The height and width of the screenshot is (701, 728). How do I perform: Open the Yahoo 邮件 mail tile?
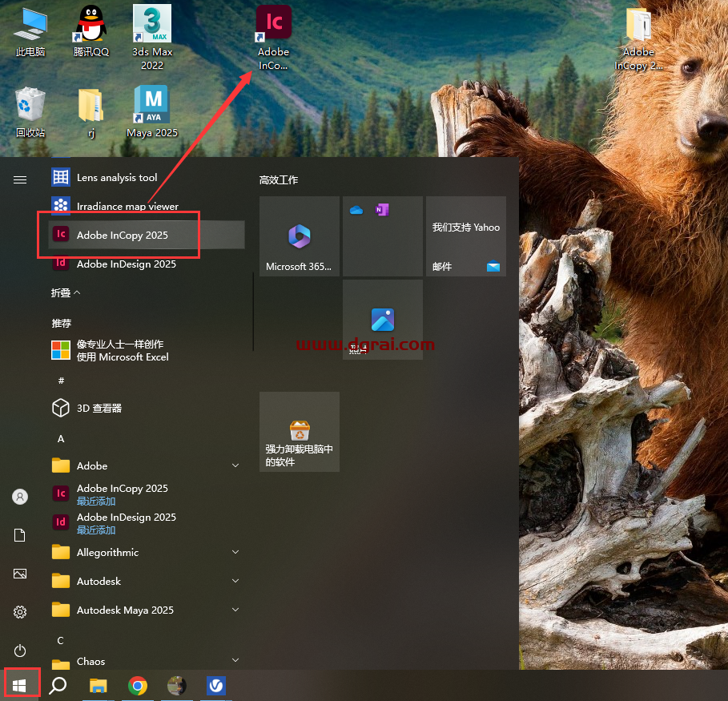[x=465, y=236]
